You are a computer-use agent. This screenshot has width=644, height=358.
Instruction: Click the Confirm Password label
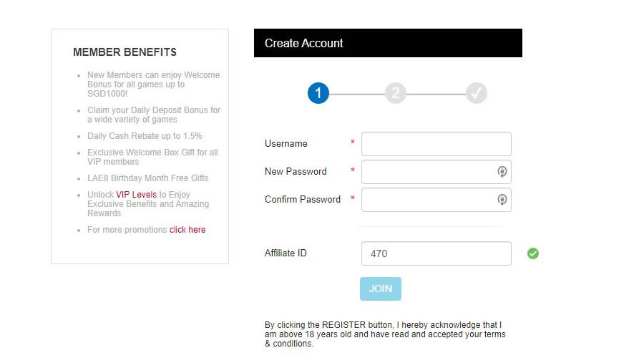pos(303,200)
